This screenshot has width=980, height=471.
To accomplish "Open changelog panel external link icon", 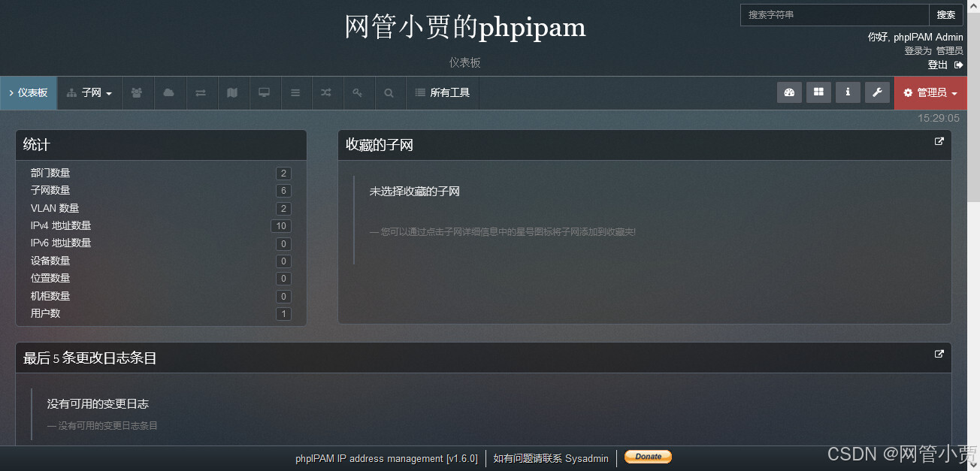I will pos(939,354).
